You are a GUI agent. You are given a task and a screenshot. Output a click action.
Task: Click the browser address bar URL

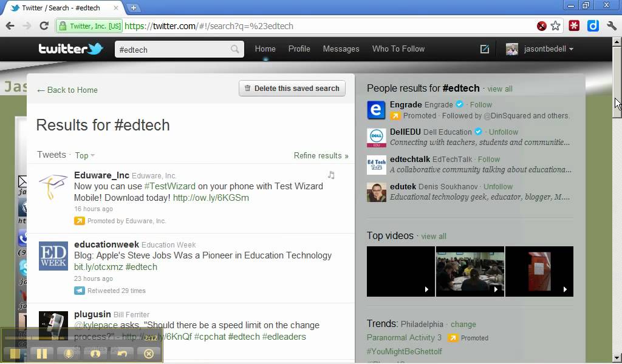(x=209, y=26)
